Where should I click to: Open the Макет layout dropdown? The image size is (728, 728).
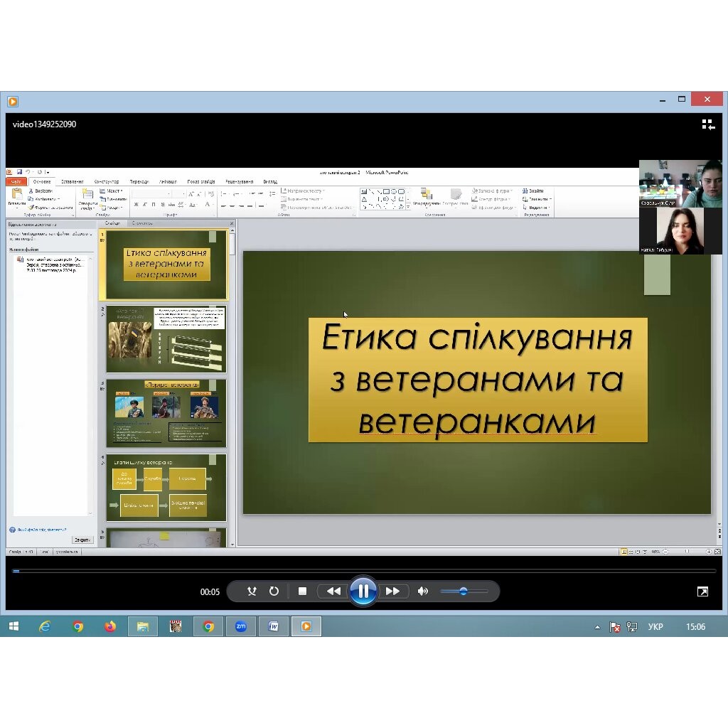(112, 191)
